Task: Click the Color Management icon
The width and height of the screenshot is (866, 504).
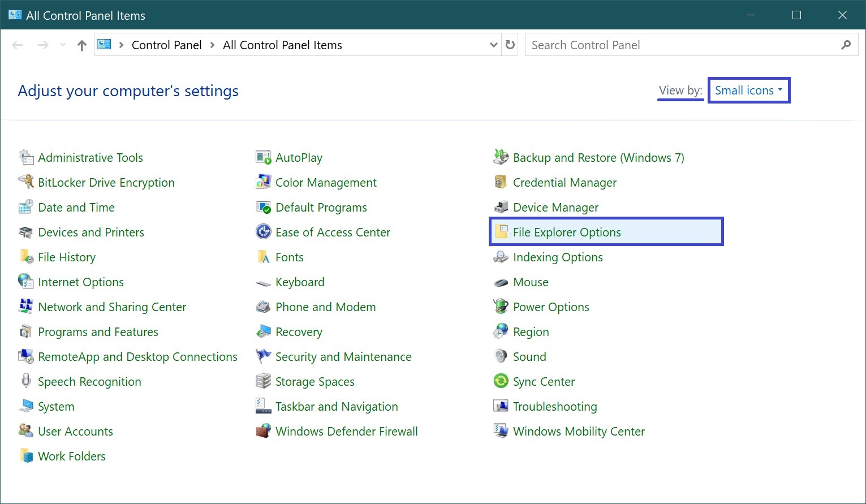Action: (264, 182)
